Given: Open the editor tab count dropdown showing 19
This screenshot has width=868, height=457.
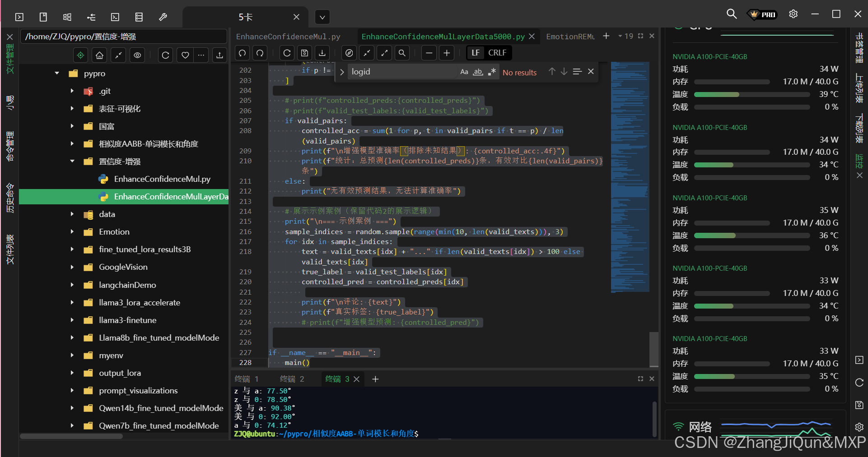Looking at the screenshot, I should pos(626,36).
